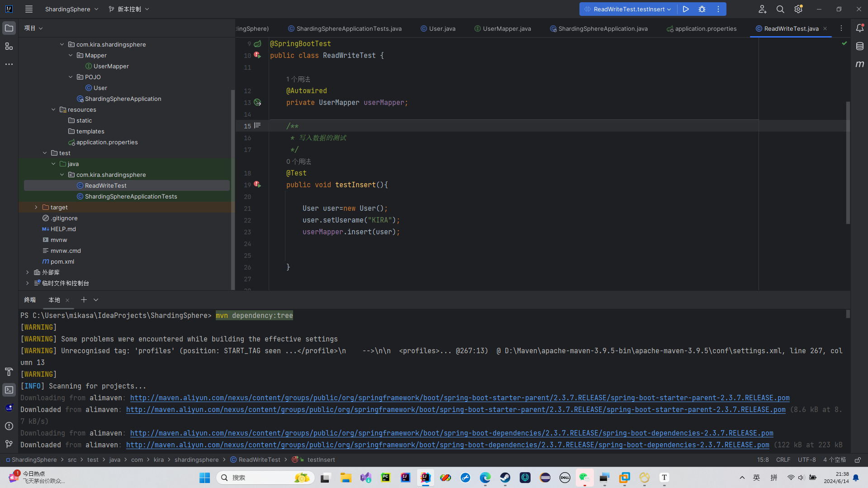
Task: Open editor tabs more options menu
Action: tap(841, 28)
